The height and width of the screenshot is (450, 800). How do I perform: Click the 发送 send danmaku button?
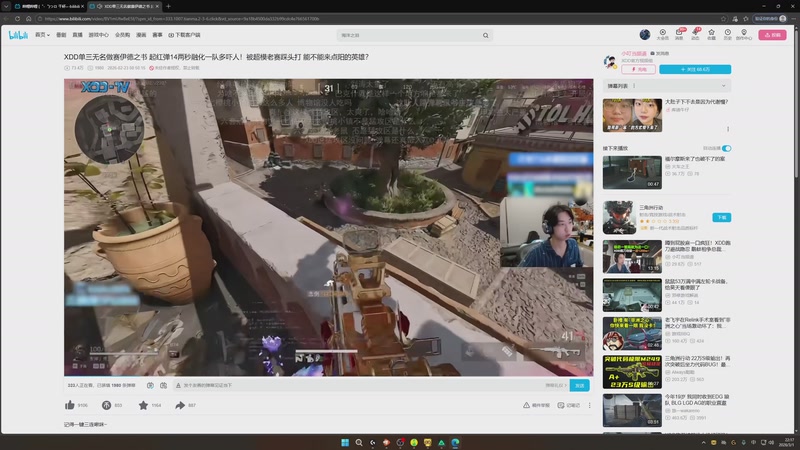pyautogui.click(x=580, y=385)
